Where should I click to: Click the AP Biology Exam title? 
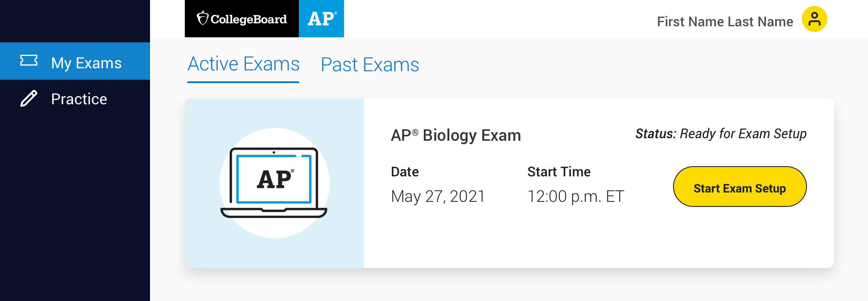coord(456,136)
